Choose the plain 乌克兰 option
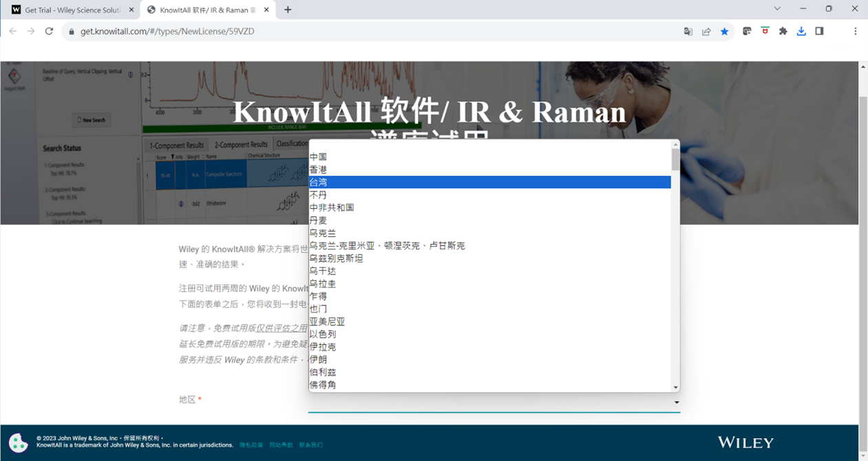This screenshot has height=461, width=868. pos(490,233)
